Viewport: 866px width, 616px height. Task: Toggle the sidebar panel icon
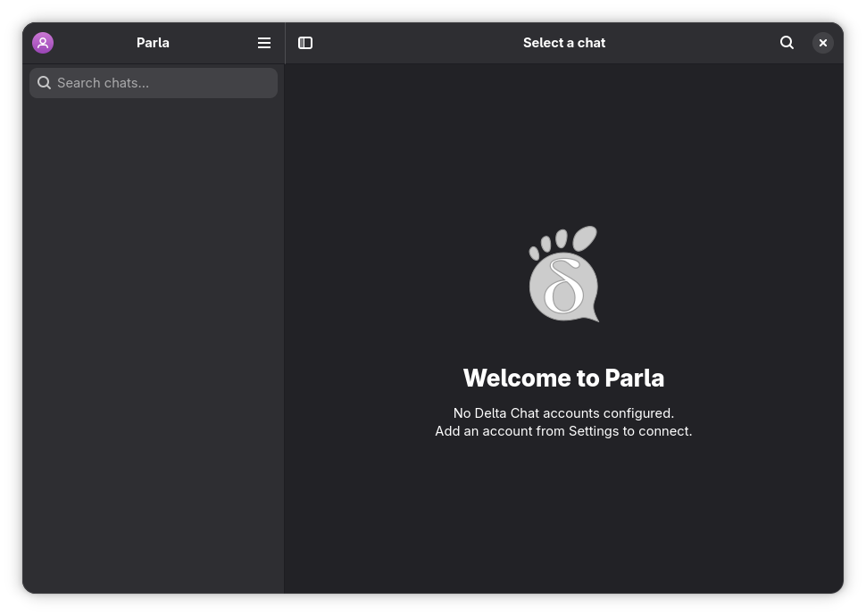tap(305, 43)
